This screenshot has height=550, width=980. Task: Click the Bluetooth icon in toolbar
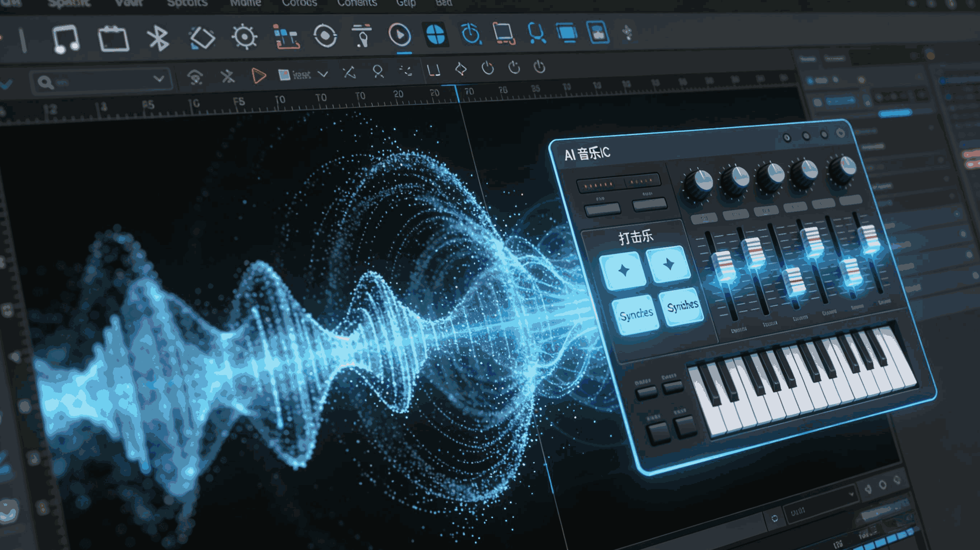click(x=158, y=38)
